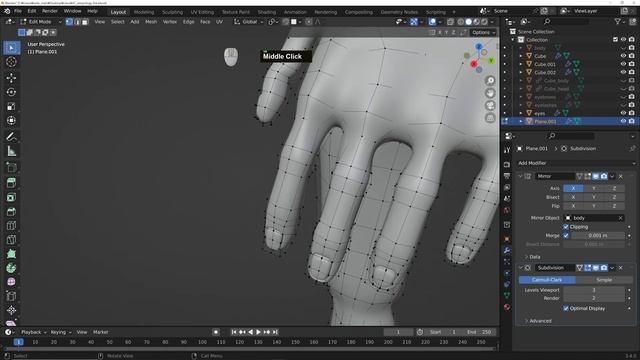Click the zoom view magnifier icon
Image resolution: width=640 pixels, height=360 pixels.
coord(490,81)
